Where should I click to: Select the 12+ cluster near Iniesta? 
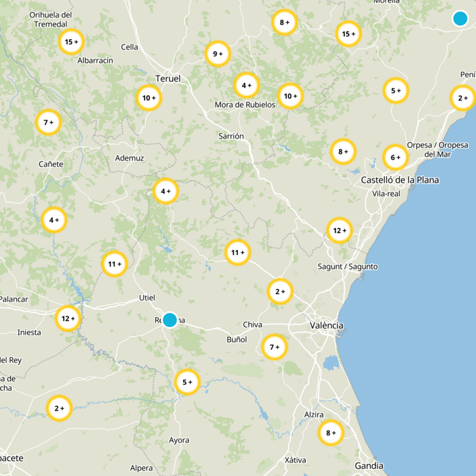tap(68, 319)
